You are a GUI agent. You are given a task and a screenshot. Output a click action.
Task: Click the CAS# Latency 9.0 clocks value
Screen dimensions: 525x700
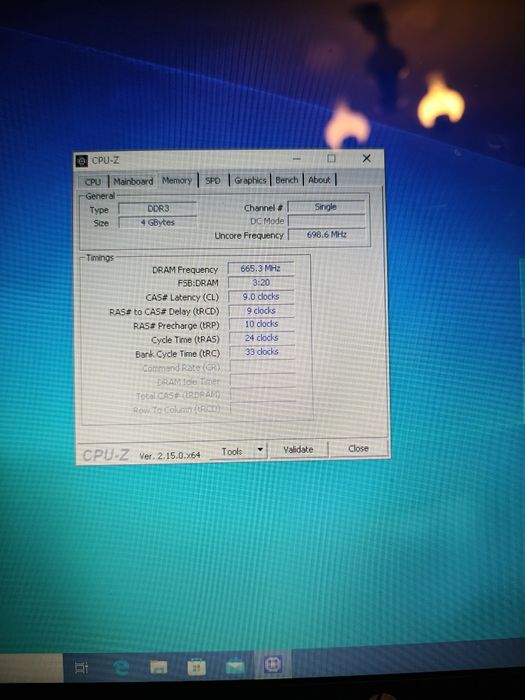pyautogui.click(x=261, y=296)
